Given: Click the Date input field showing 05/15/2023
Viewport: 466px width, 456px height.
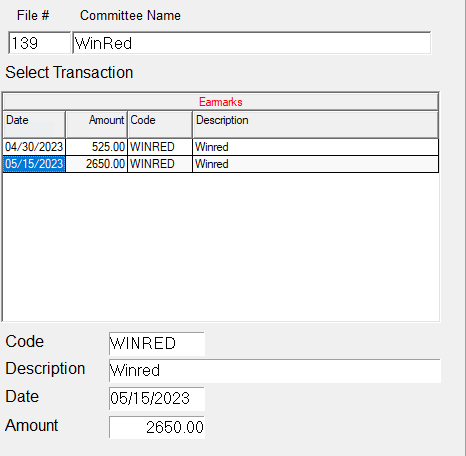Looking at the screenshot, I should [x=157, y=399].
